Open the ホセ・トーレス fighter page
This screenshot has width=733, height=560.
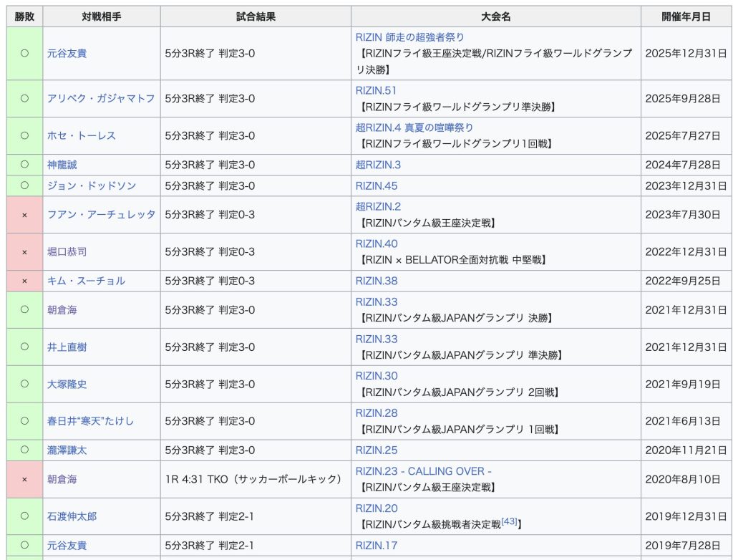point(81,135)
